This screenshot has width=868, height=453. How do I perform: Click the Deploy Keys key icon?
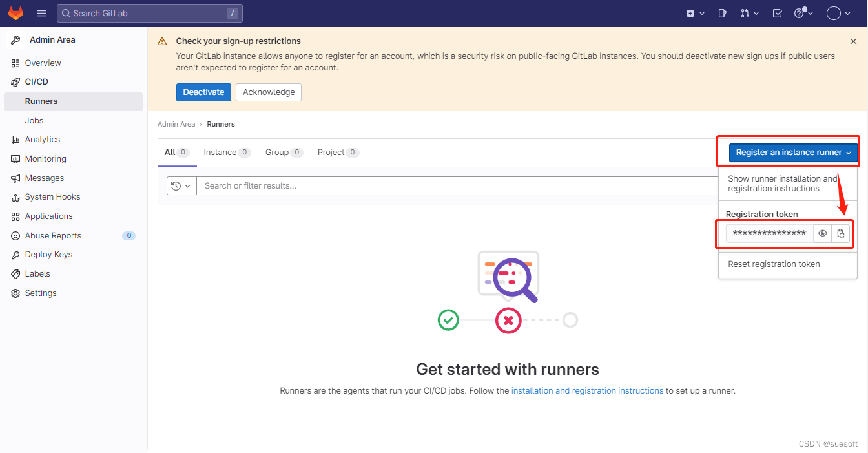15,255
